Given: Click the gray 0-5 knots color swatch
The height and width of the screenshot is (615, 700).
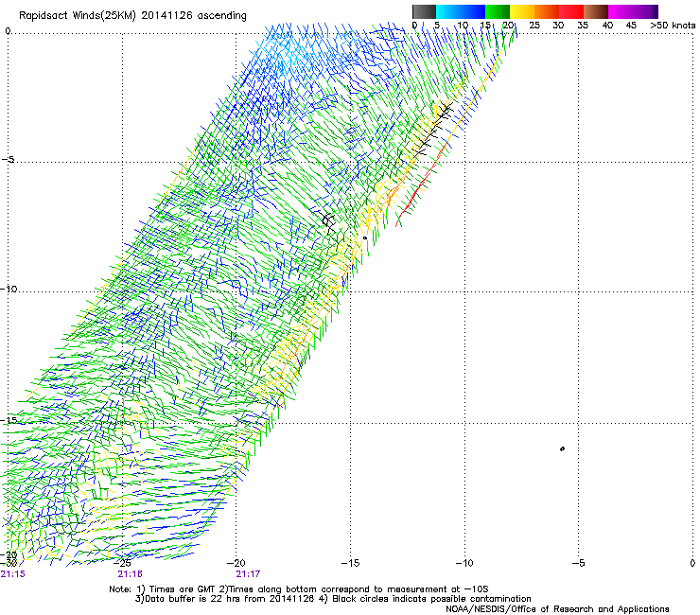Looking at the screenshot, I should tap(424, 11).
